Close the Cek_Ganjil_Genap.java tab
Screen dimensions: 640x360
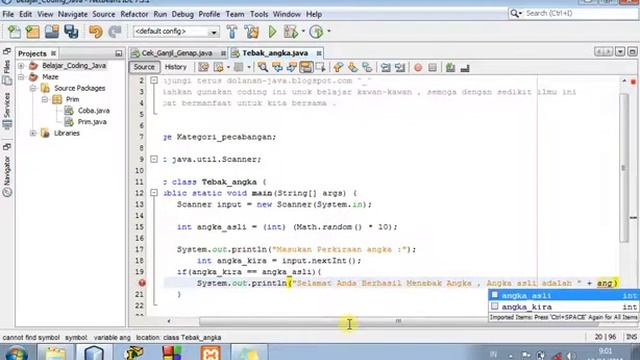click(223, 53)
